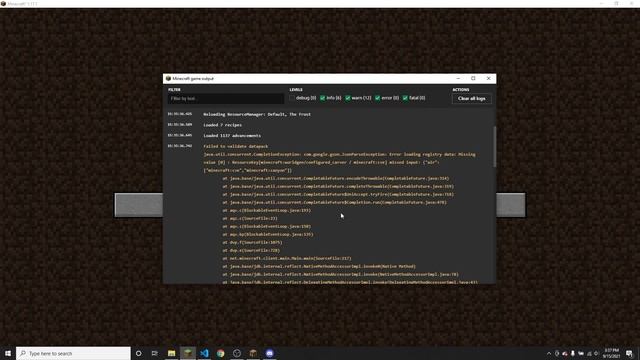
Task: Click the 'Loaded 7 recipes' log line
Action: tap(222, 125)
